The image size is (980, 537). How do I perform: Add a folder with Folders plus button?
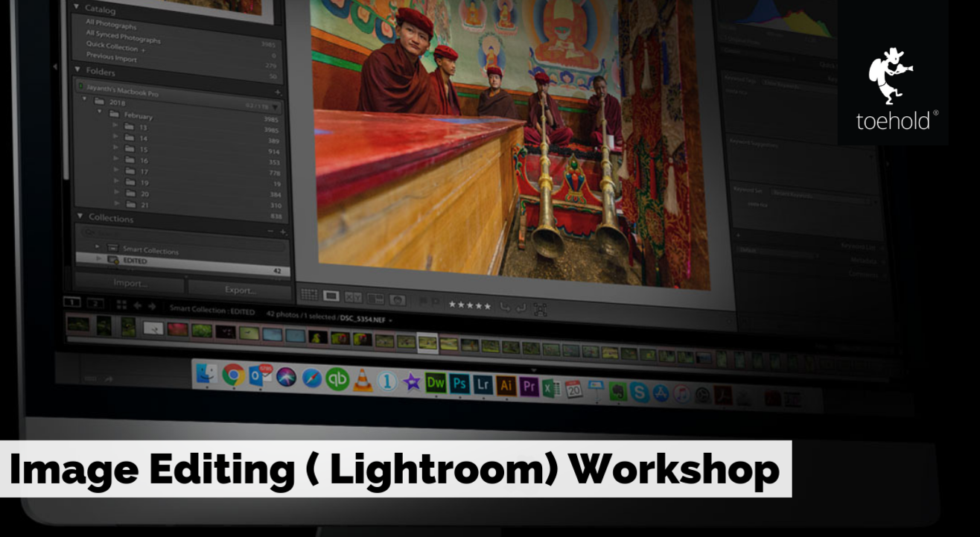click(x=277, y=92)
